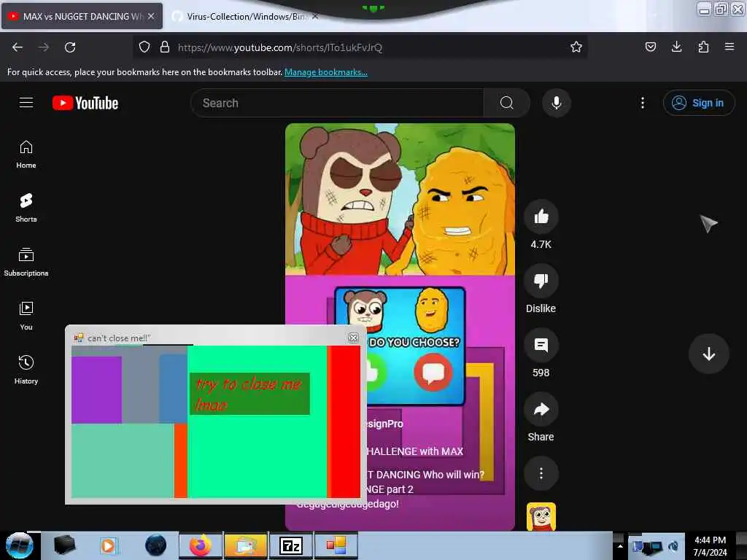Show hidden system tray icons arrow
747x560 pixels.
[x=620, y=545]
